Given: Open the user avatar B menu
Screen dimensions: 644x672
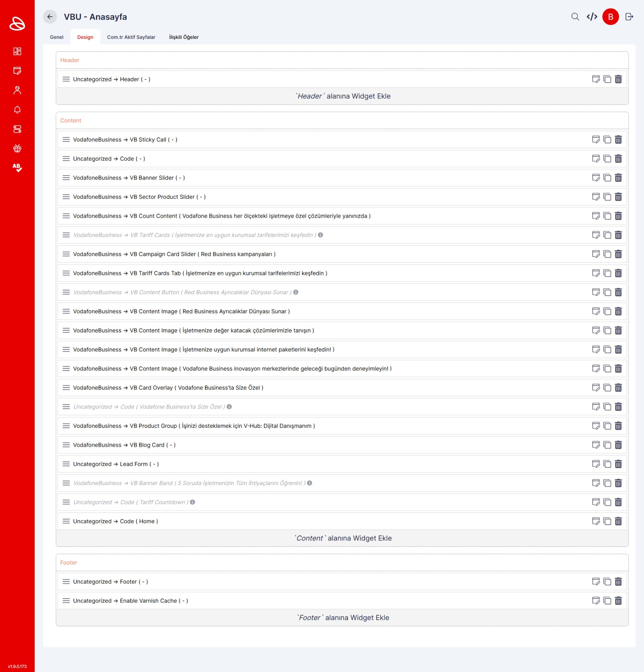Looking at the screenshot, I should pyautogui.click(x=610, y=17).
